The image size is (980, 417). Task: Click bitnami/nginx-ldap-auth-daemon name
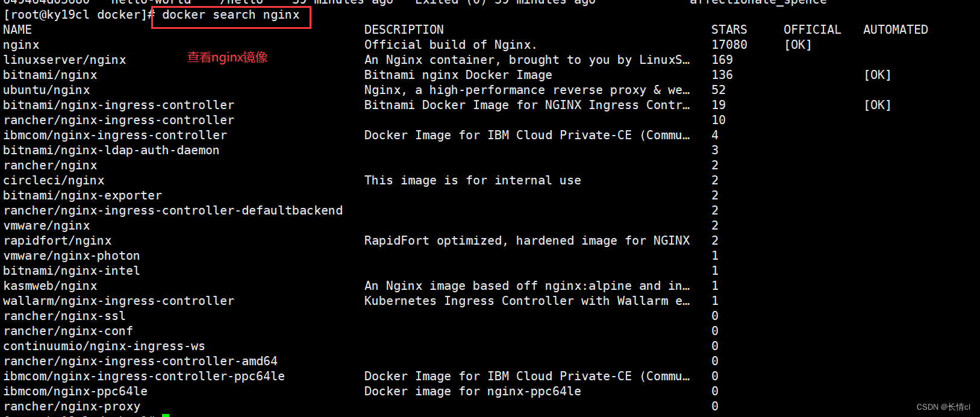point(111,150)
